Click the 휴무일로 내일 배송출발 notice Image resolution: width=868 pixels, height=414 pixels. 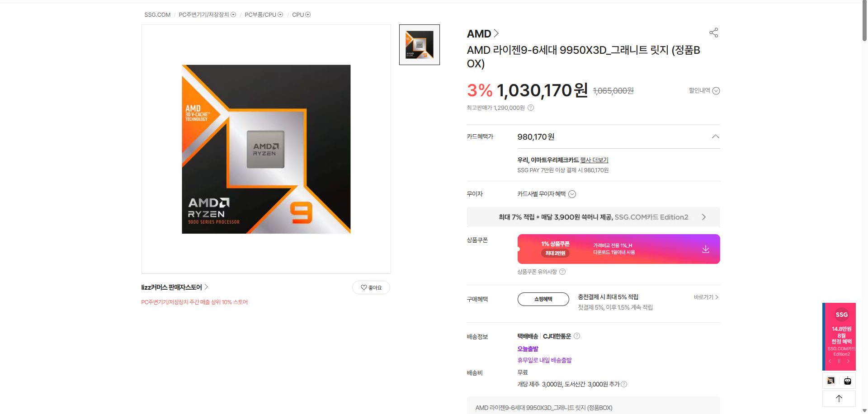[x=545, y=360]
